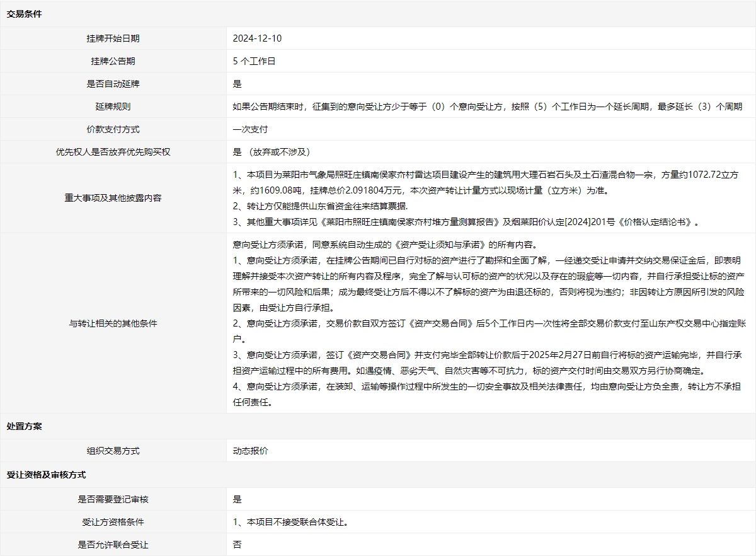Image resolution: width=756 pixels, height=556 pixels.
Task: Select the 一次支付 payment value
Action: 250,129
